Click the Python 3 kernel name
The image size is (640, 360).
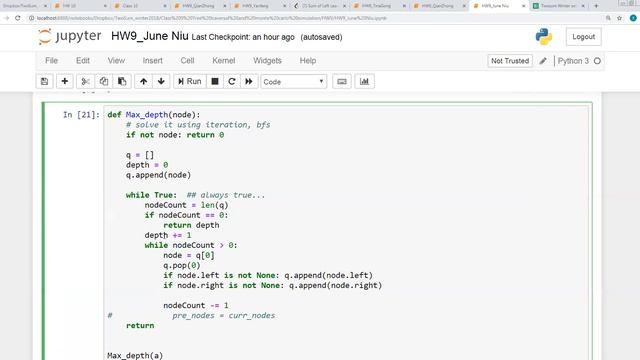click(x=573, y=61)
